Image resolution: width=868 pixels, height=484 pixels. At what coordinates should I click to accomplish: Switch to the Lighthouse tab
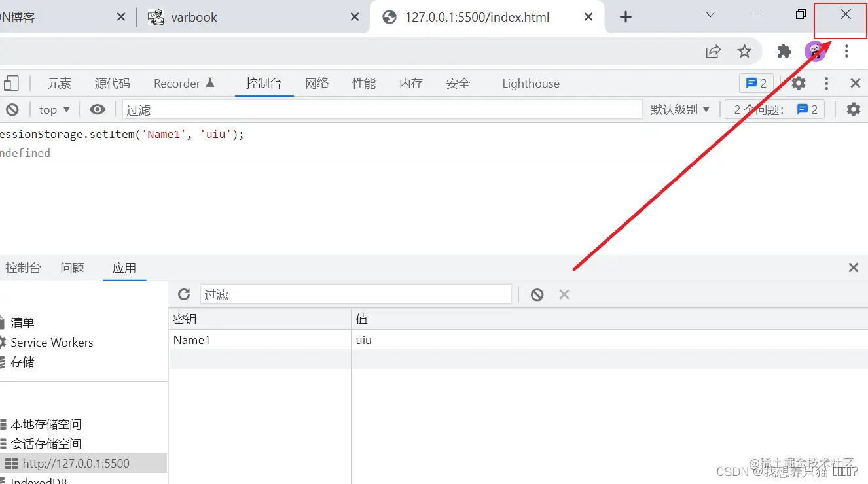coord(531,84)
